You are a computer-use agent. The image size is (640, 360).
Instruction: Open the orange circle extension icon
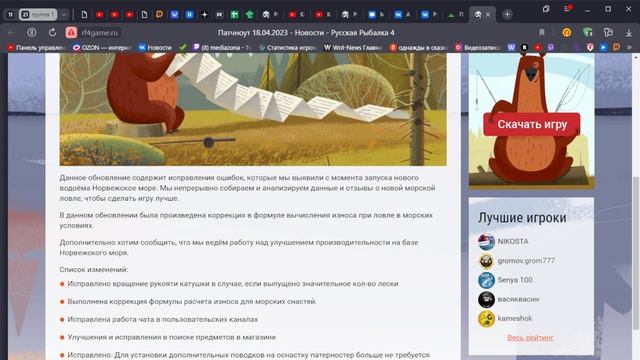point(567,32)
